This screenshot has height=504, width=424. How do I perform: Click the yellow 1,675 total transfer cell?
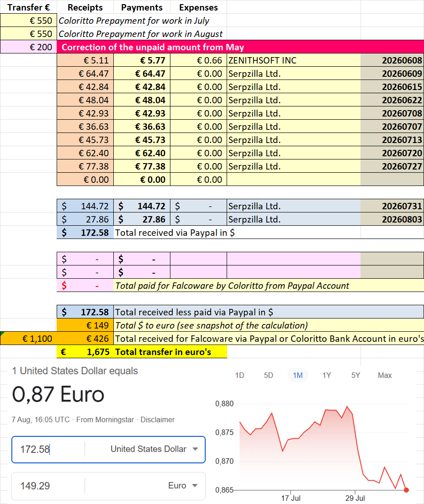85,352
